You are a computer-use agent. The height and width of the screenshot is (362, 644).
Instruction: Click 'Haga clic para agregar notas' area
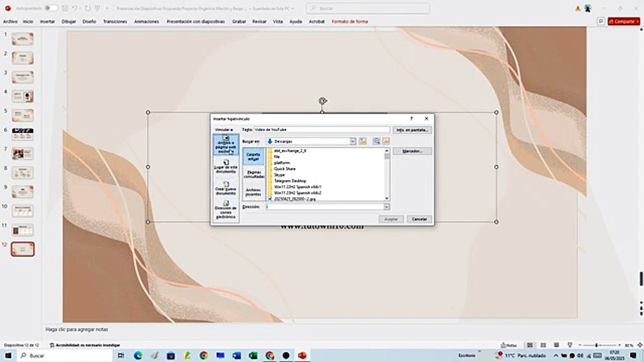pos(76,330)
